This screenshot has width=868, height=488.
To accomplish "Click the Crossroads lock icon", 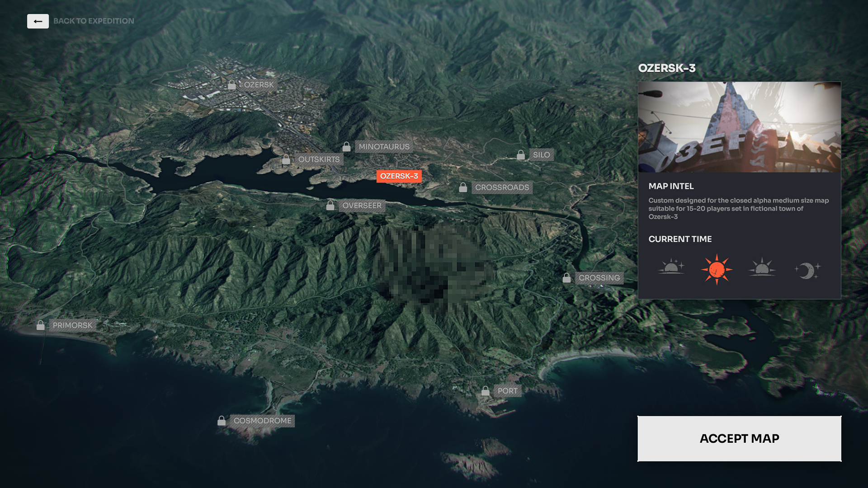I will (463, 188).
